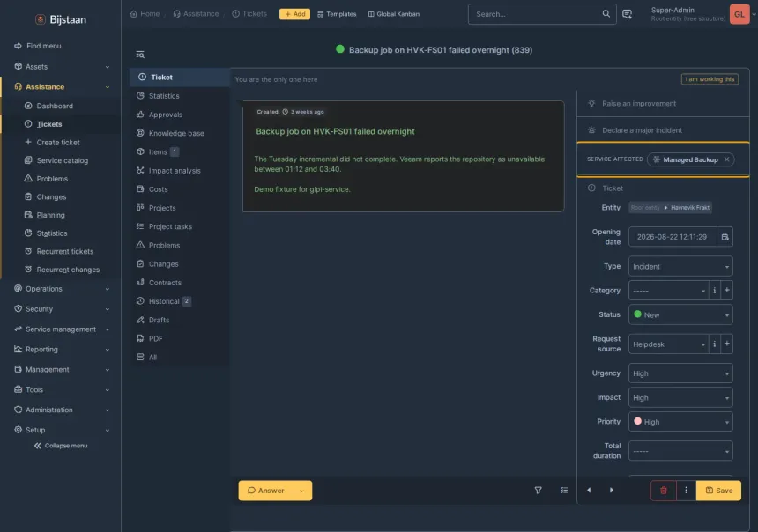Screen dimensions: 758x532
Task: Open the search icon in search bar
Action: [606, 13]
